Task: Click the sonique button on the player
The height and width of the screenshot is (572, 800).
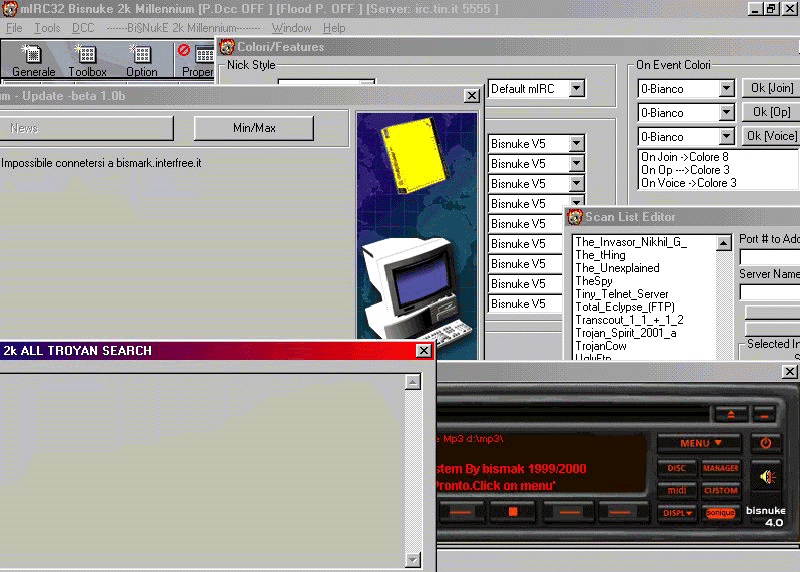Action: tap(720, 512)
